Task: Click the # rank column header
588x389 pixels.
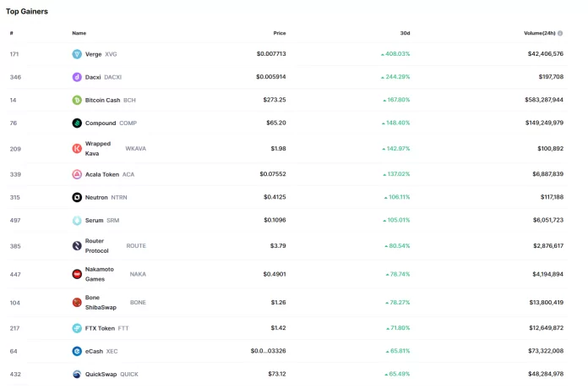Action: pyautogui.click(x=12, y=33)
